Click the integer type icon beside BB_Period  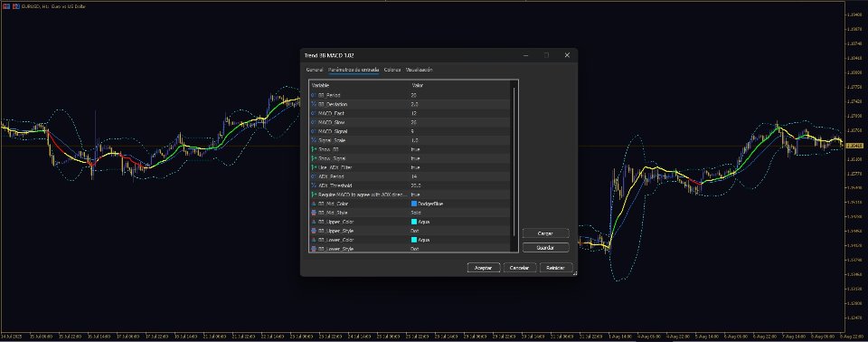coord(314,95)
